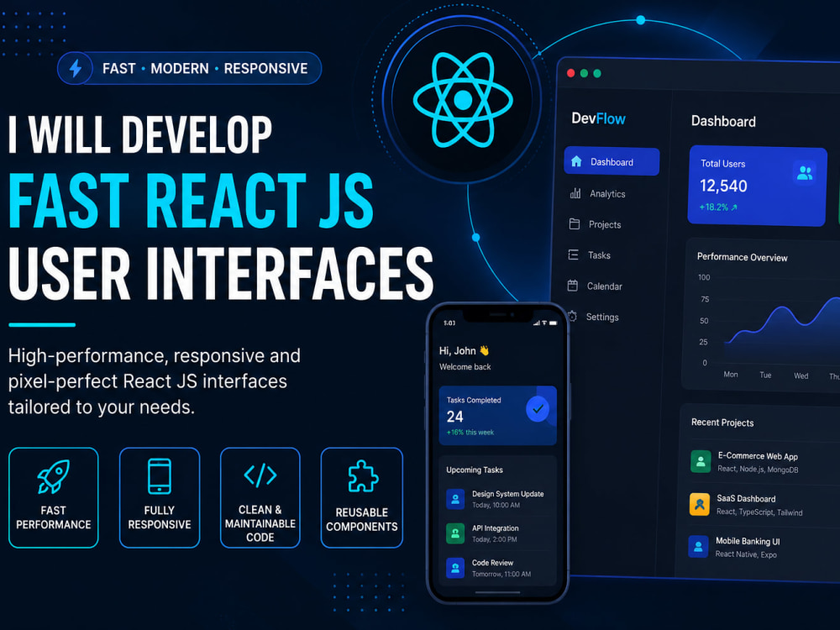Click the gear icon beside Settings
The width and height of the screenshot is (840, 630).
(572, 316)
